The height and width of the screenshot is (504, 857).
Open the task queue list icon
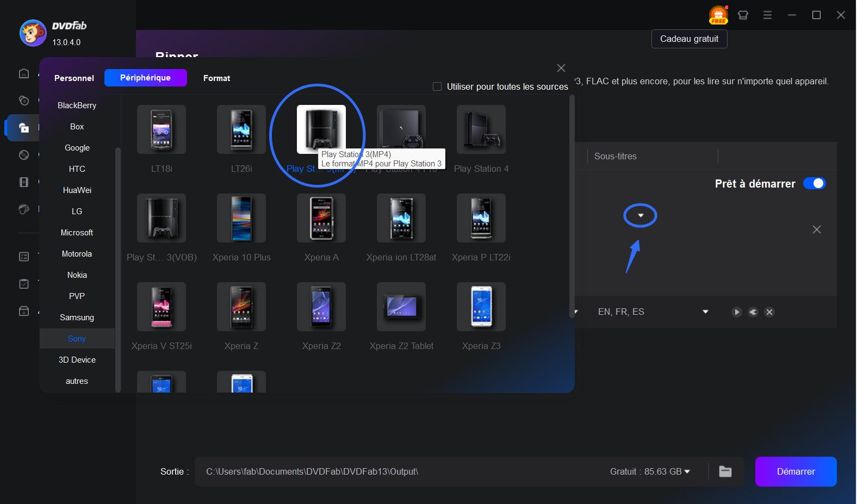(24, 257)
